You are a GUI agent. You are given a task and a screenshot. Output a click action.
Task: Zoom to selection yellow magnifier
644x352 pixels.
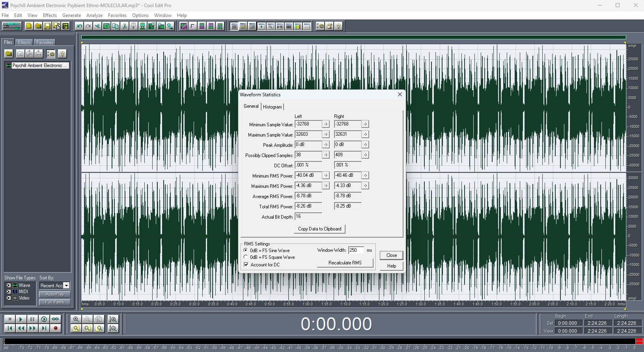point(76,328)
